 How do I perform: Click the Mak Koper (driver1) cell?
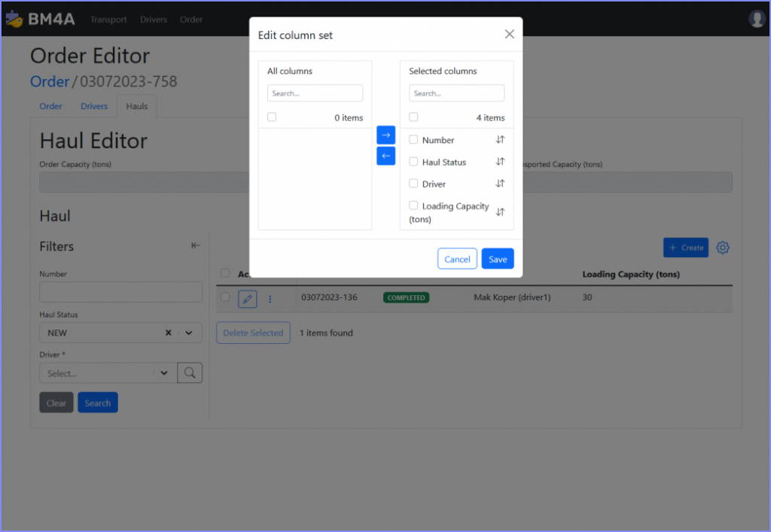(512, 297)
